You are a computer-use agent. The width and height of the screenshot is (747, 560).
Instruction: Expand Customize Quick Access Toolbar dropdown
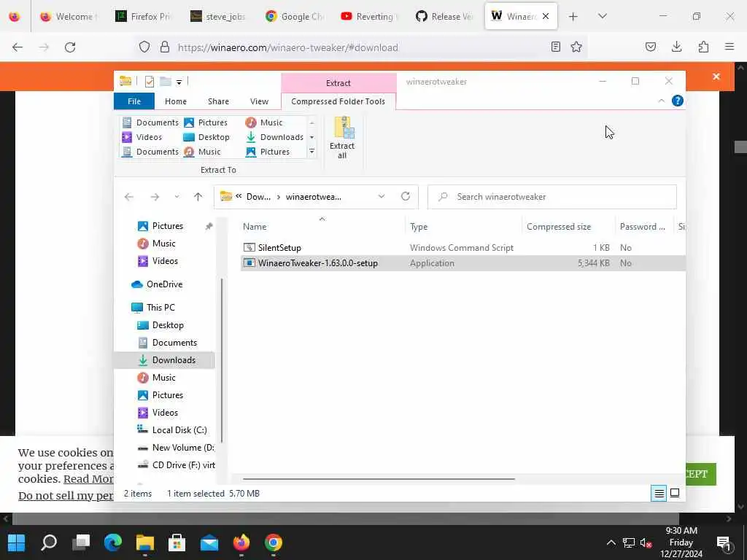(179, 82)
